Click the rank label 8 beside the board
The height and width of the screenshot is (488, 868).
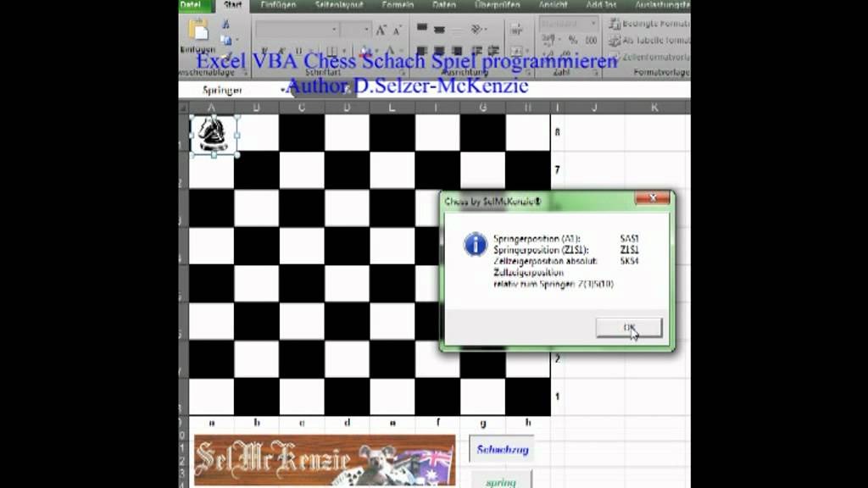pos(558,132)
